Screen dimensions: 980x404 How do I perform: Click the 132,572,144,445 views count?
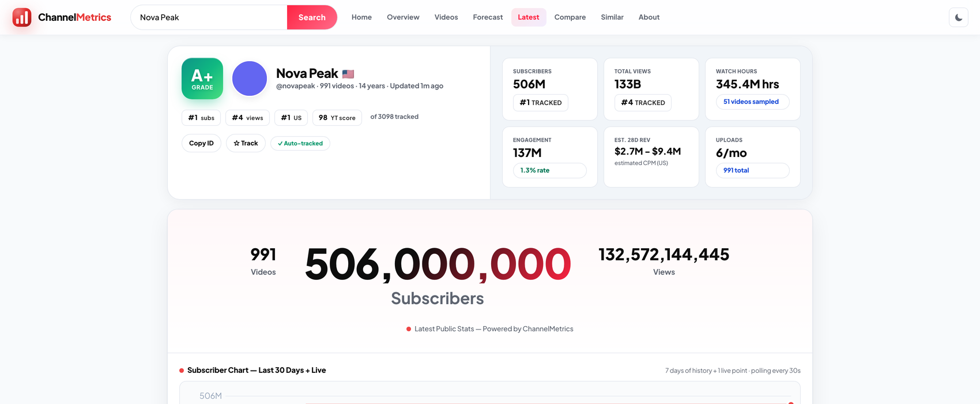click(664, 255)
